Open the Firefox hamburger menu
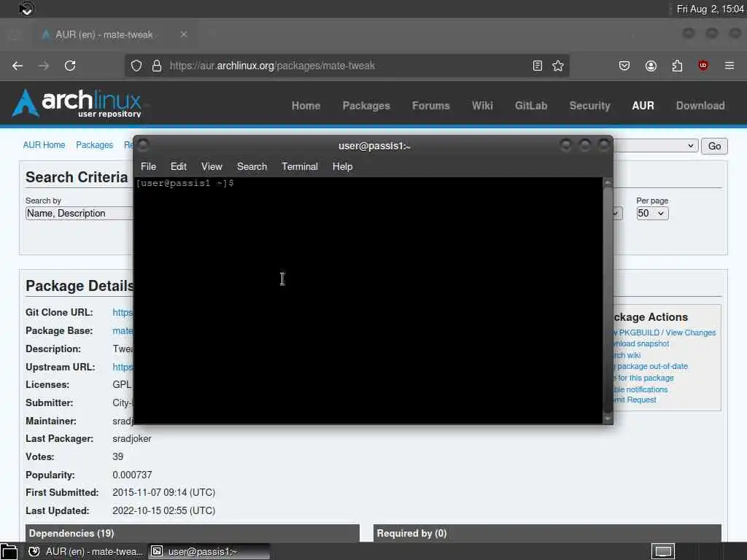 pyautogui.click(x=729, y=66)
